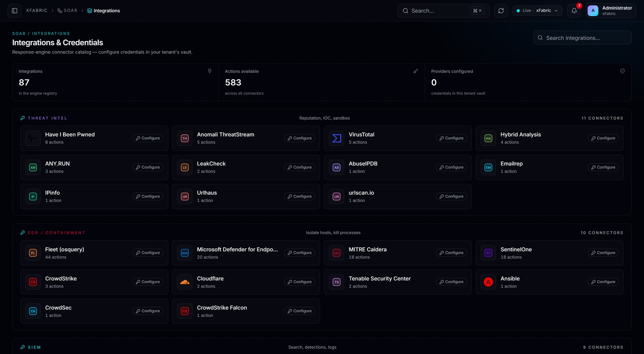
Task: Configure Have I Been Pwned
Action: [x=148, y=138]
